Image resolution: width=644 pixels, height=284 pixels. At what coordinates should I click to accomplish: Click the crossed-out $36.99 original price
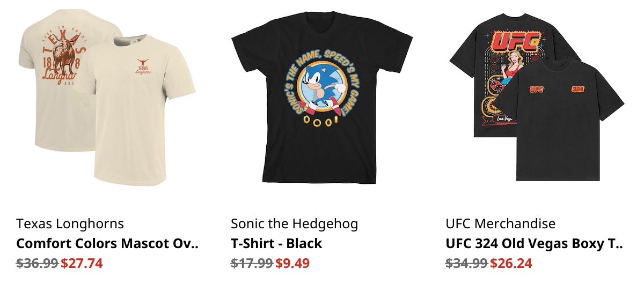click(x=37, y=263)
